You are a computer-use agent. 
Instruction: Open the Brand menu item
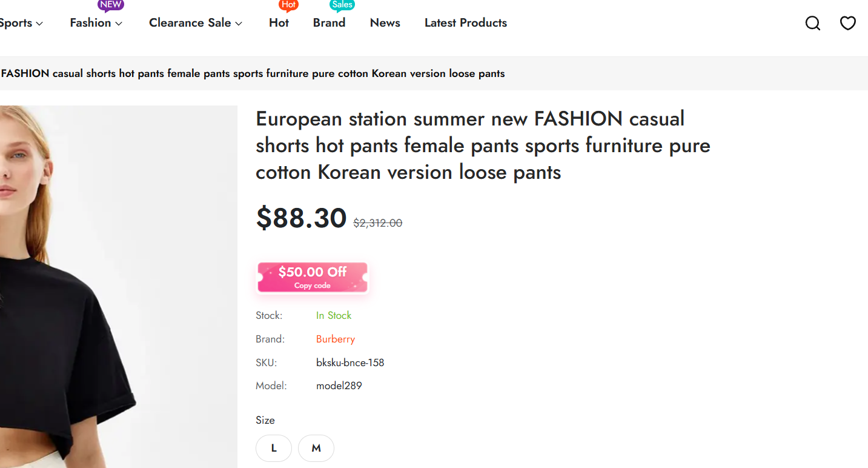[329, 23]
